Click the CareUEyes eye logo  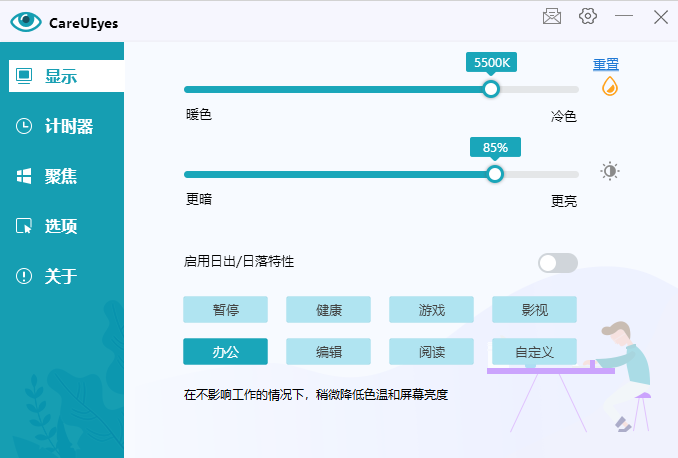coord(26,22)
